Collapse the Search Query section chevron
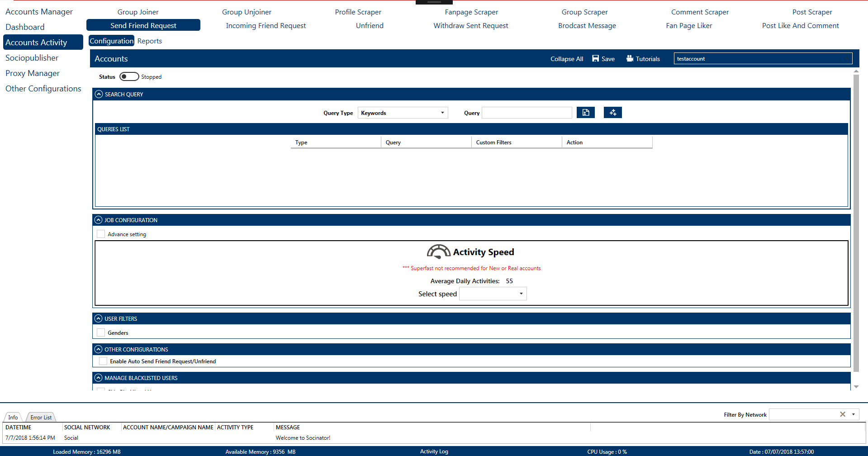The height and width of the screenshot is (456, 868). tap(99, 94)
